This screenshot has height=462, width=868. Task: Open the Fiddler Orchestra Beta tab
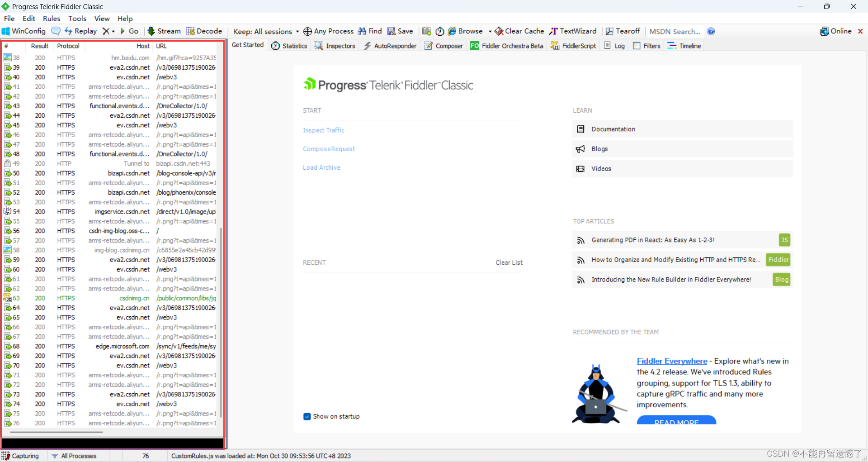(x=507, y=46)
